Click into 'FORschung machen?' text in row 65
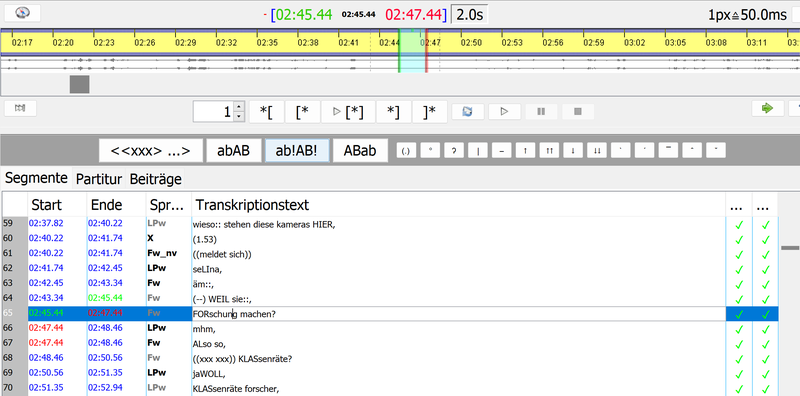The width and height of the screenshot is (800, 396). [x=234, y=314]
